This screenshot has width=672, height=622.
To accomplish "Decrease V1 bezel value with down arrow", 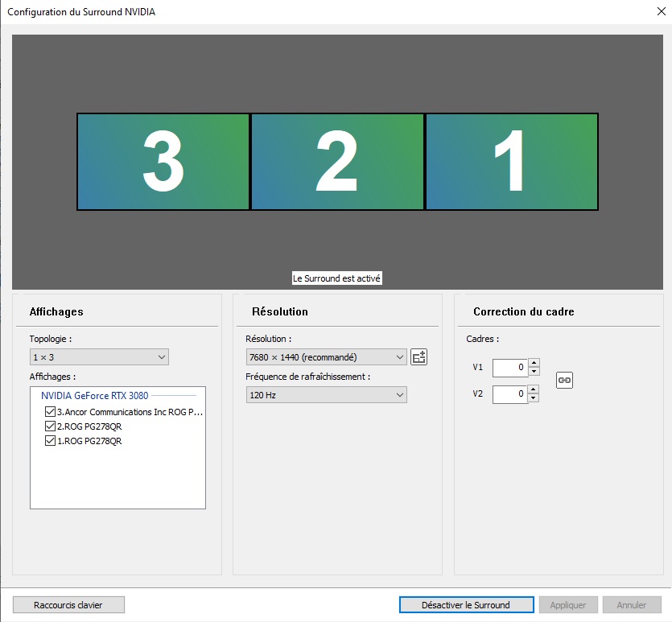I will (x=534, y=372).
